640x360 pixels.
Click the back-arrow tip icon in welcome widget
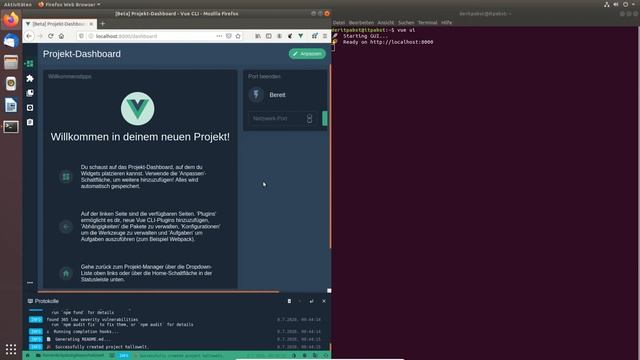click(x=66, y=227)
